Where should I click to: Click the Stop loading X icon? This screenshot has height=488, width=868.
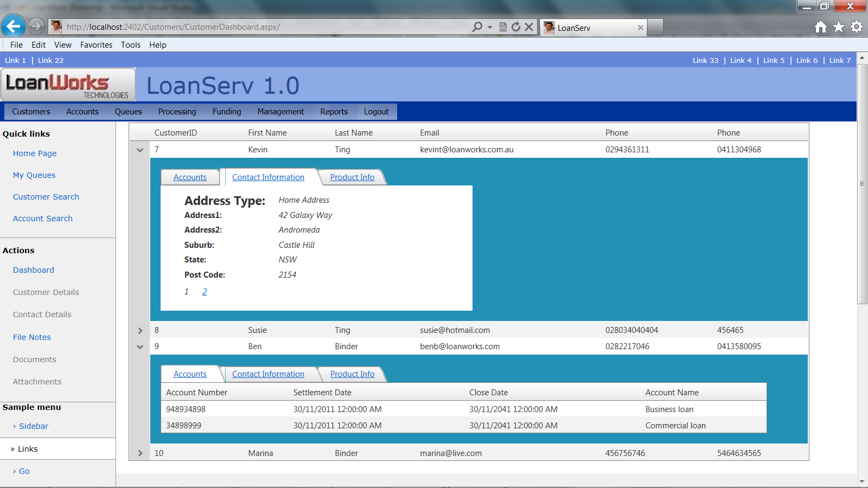click(x=529, y=27)
